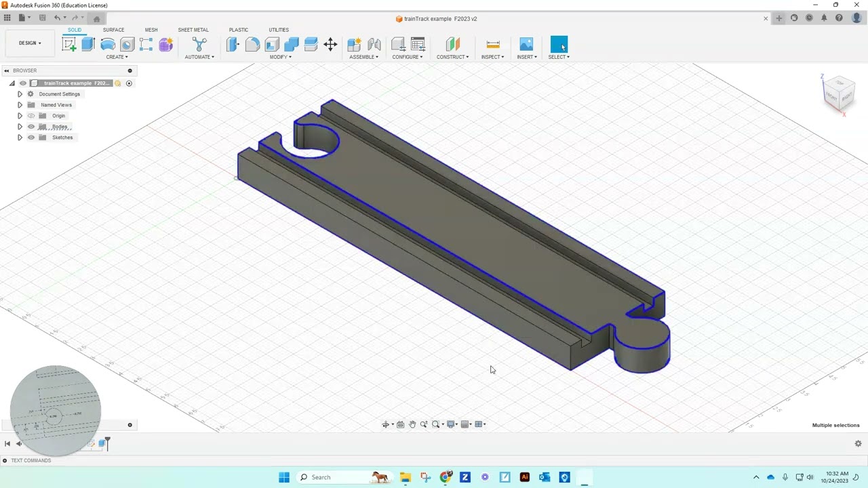Viewport: 868px width, 488px height.
Task: Select the Press Pull tool
Action: pyautogui.click(x=233, y=45)
